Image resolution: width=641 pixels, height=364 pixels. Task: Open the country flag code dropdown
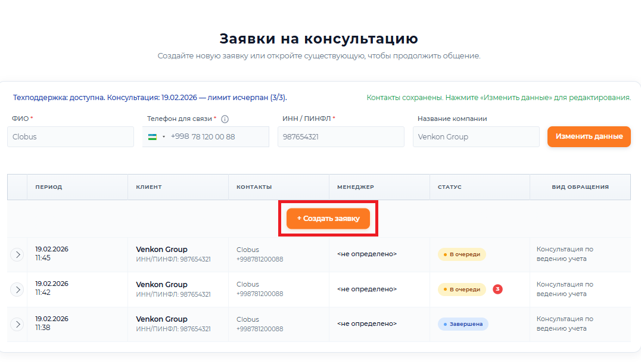tap(156, 137)
